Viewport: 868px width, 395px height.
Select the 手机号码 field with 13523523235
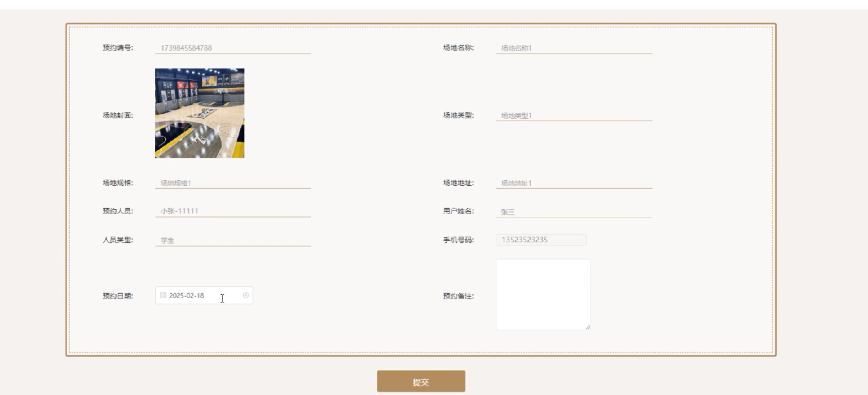click(x=541, y=240)
